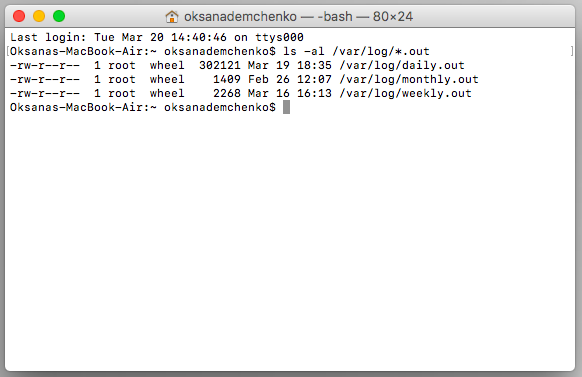The width and height of the screenshot is (582, 377).
Task: Click the green zoom window button
Action: [x=59, y=16]
